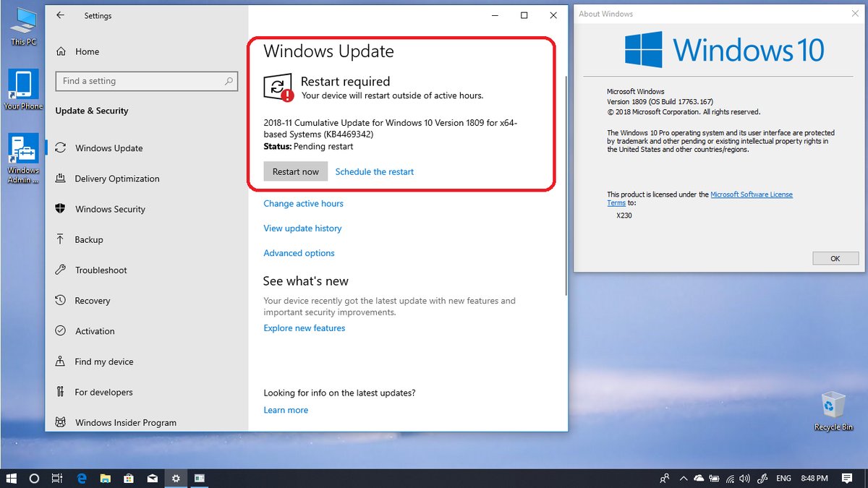The image size is (868, 488).
Task: Open OneDrive cloud tray icon
Action: coord(699,478)
